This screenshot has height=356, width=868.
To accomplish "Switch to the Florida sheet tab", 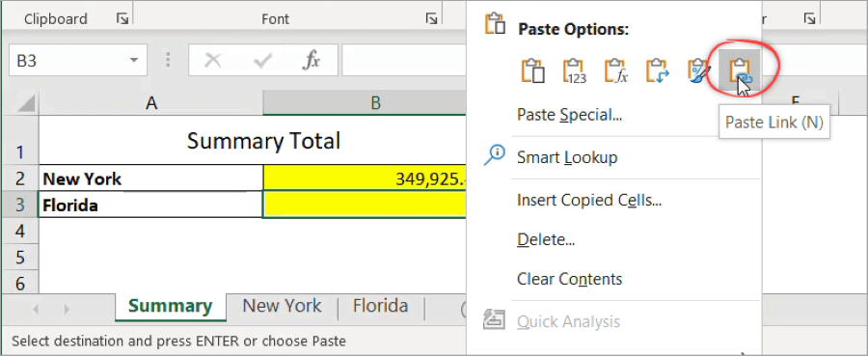I will point(380,306).
